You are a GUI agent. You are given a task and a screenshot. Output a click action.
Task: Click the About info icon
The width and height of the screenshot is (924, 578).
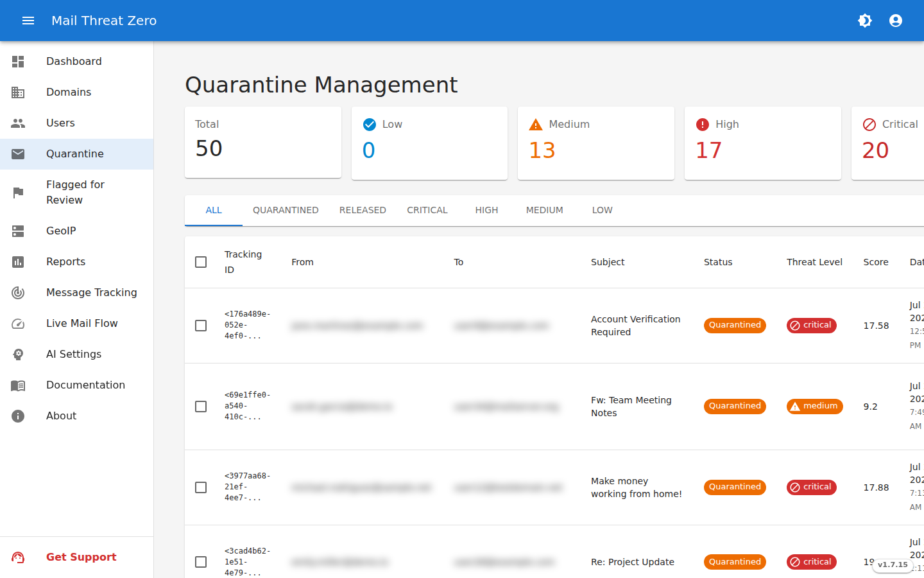point(18,416)
